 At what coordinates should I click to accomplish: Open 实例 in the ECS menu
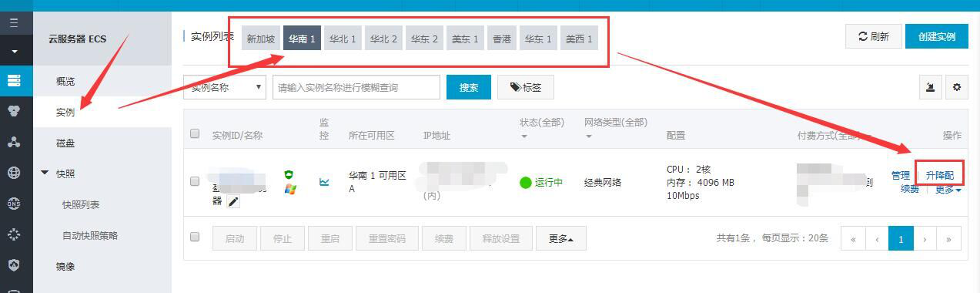(65, 112)
